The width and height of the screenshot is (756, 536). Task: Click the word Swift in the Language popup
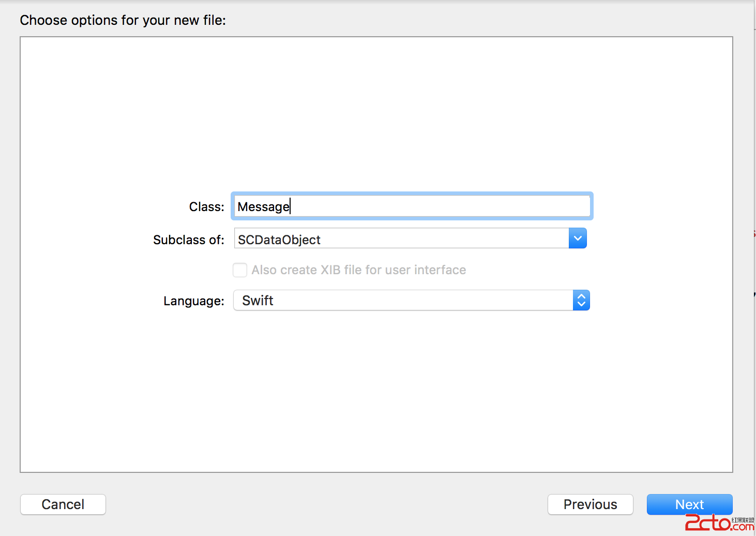(x=258, y=301)
